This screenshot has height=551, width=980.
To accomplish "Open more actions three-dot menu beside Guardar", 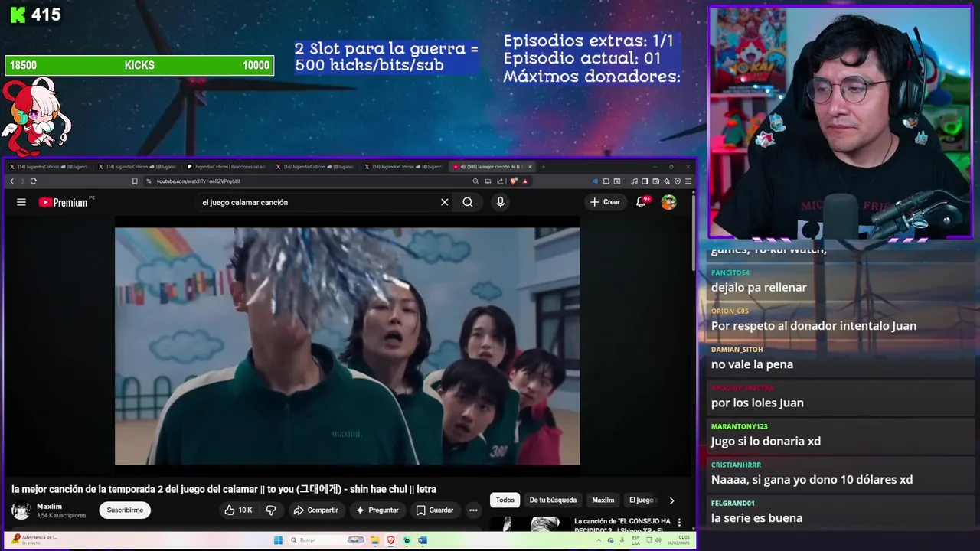I will tap(473, 510).
